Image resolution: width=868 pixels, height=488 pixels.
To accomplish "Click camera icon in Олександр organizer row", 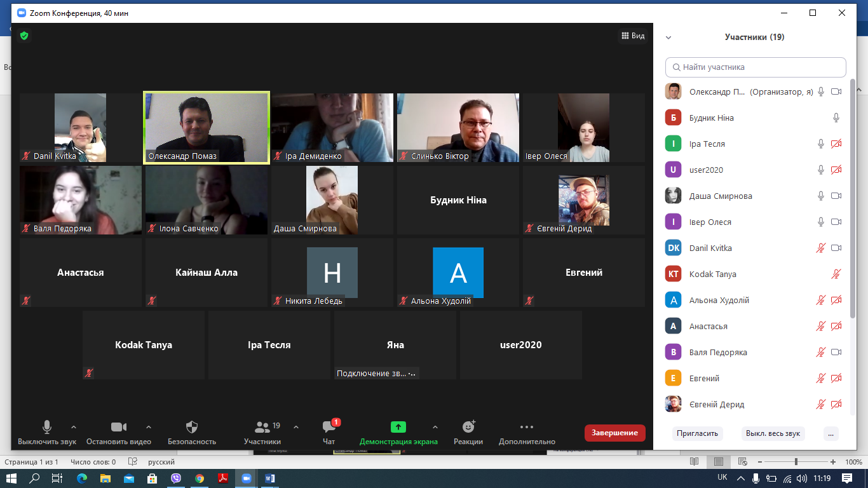I will point(836,92).
